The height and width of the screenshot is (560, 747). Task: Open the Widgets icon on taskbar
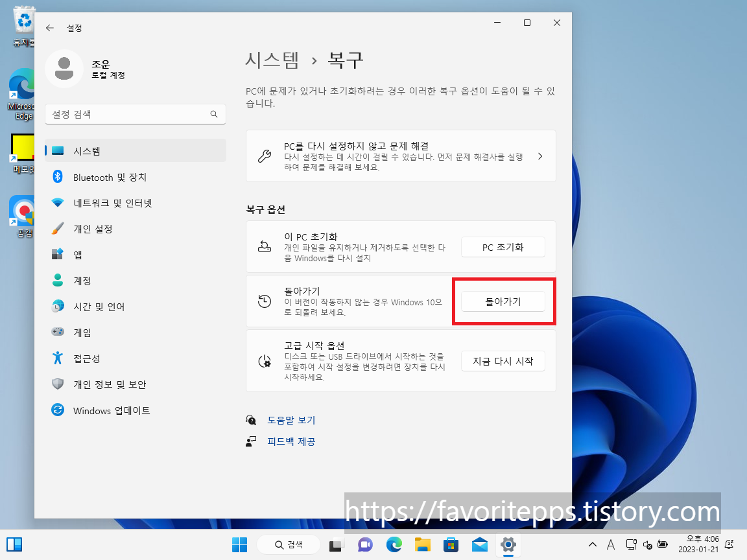[x=14, y=544]
